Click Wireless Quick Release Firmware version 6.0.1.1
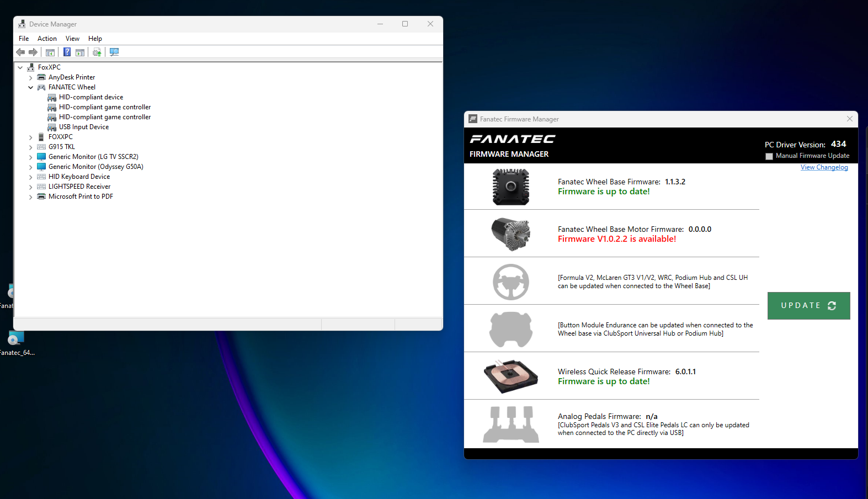The height and width of the screenshot is (499, 868). pos(685,371)
